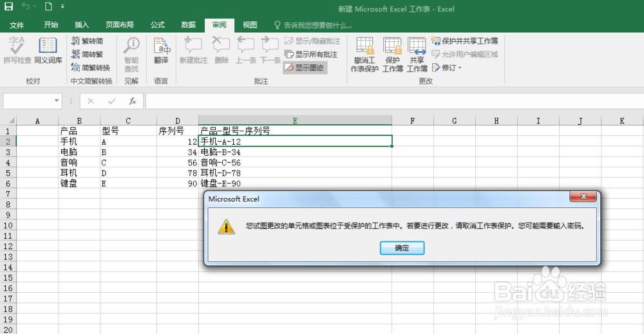Toggle 显示所有批注
Image resolution: width=644 pixels, height=334 pixels.
[x=311, y=54]
